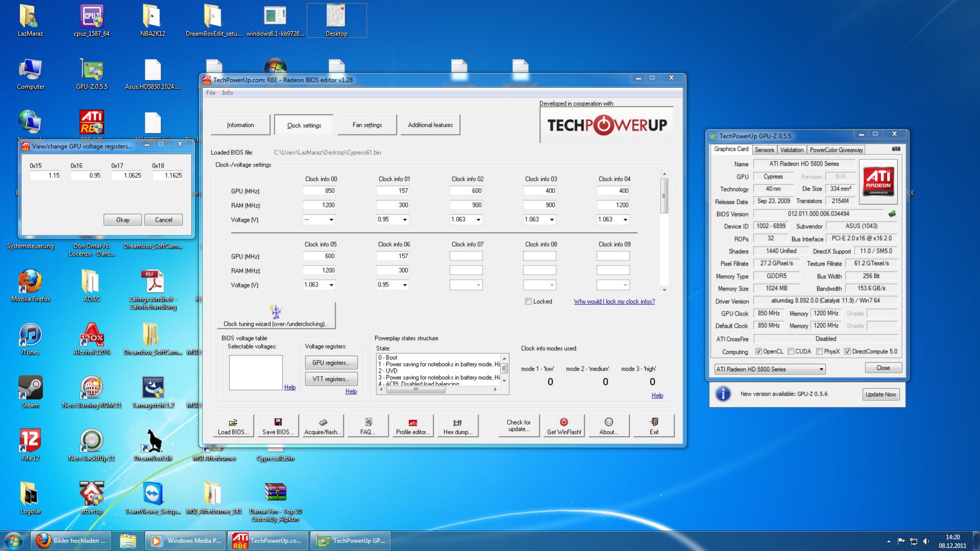
Task: Open VTT registers dialog
Action: [331, 379]
